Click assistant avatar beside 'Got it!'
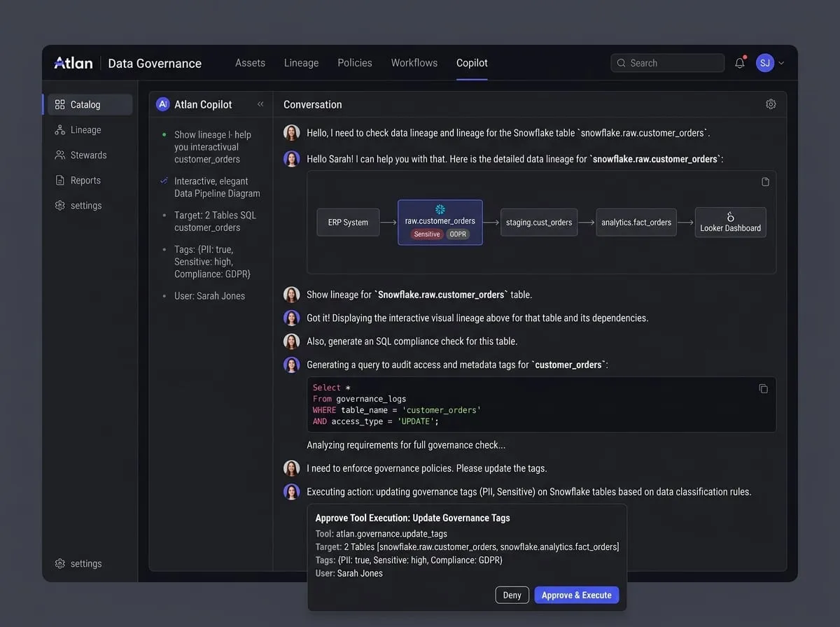The image size is (840, 627). (x=291, y=318)
